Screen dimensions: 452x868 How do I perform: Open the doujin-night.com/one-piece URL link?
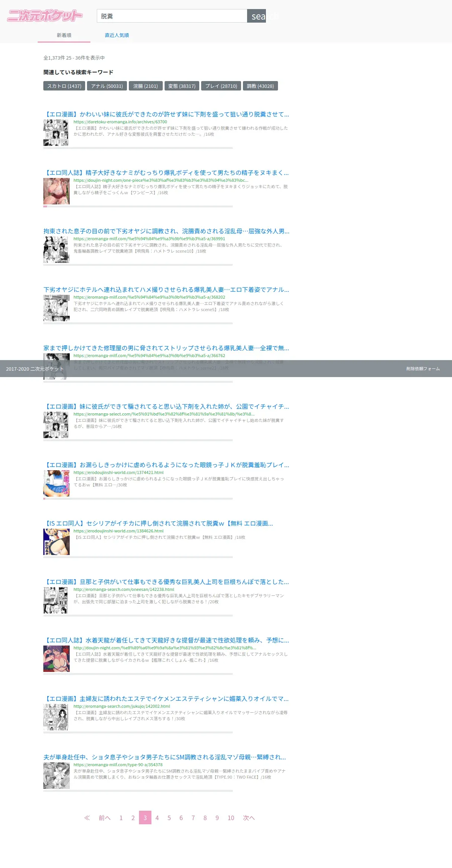coord(161,180)
